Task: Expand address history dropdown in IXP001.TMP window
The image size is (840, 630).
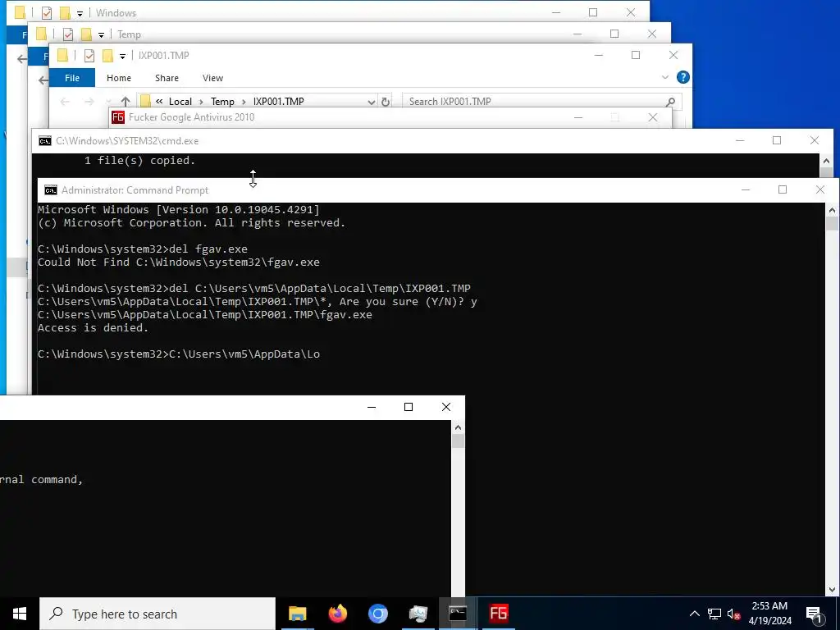Action: click(372, 102)
